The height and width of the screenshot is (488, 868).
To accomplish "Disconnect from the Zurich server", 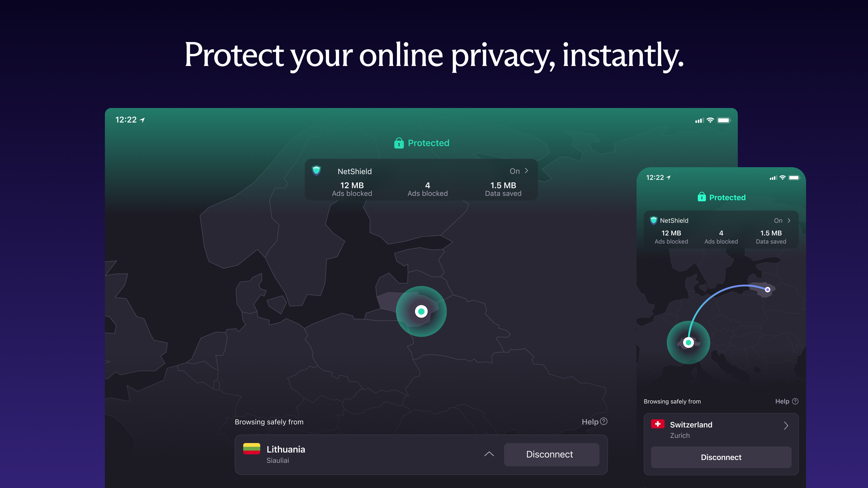I will (x=721, y=457).
